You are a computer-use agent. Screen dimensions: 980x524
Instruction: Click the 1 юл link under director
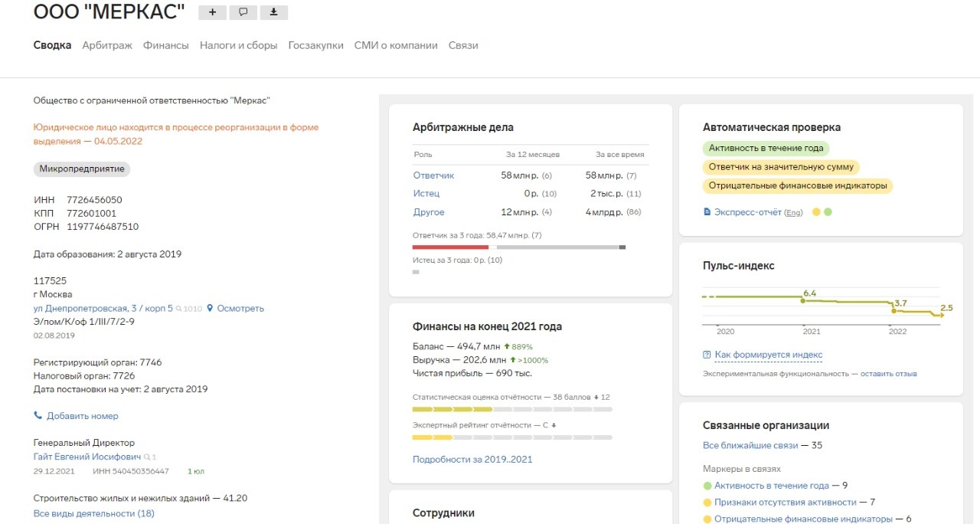click(196, 471)
